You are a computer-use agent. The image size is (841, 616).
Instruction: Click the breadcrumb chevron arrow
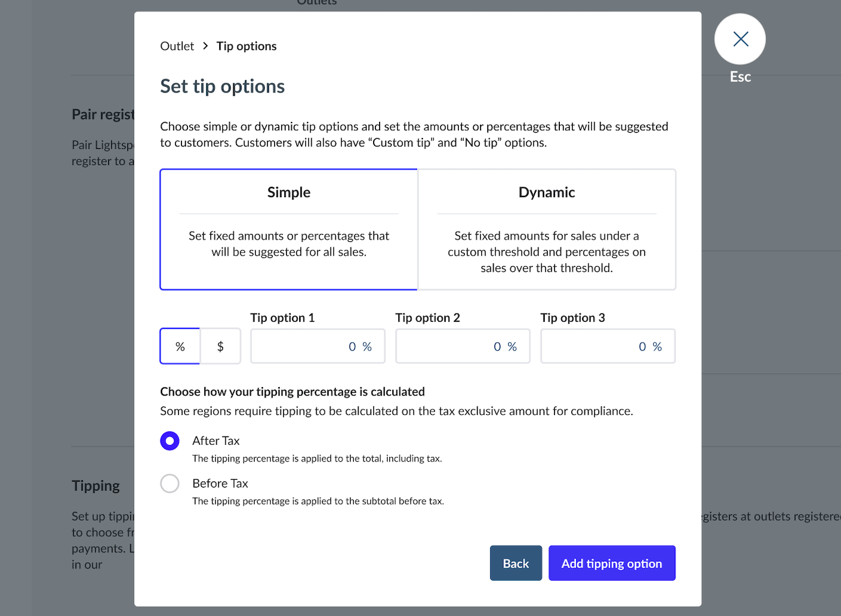point(205,46)
